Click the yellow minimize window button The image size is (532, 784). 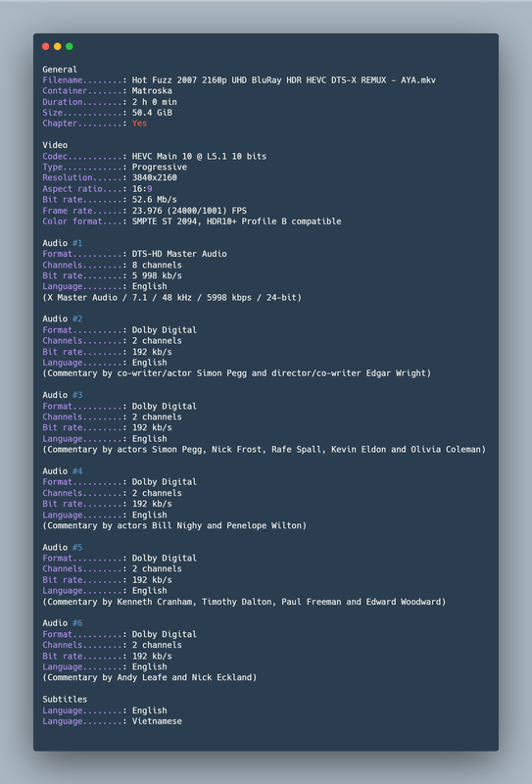58,46
